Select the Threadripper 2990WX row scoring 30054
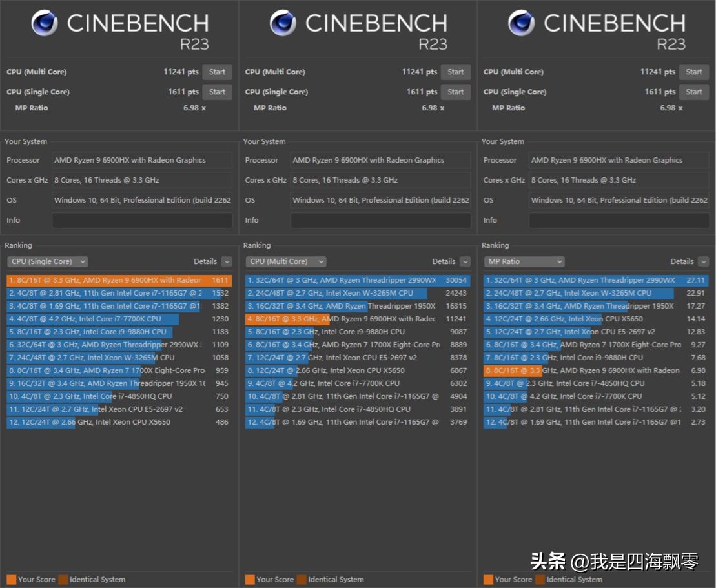716x588 pixels. click(x=356, y=281)
